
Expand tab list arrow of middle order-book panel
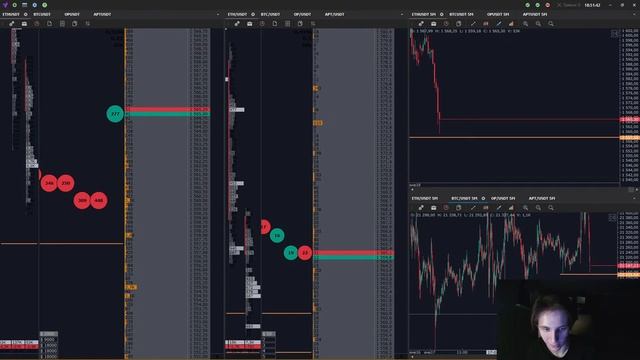tap(402, 14)
